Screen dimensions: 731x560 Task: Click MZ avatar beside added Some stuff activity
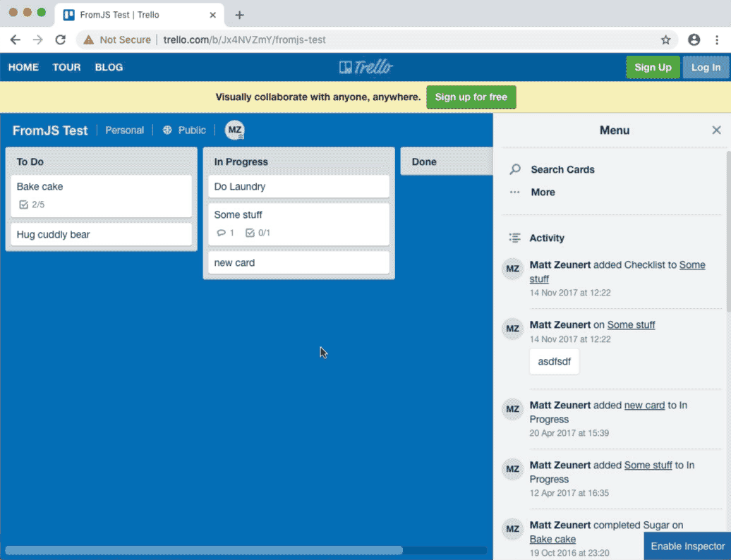513,469
